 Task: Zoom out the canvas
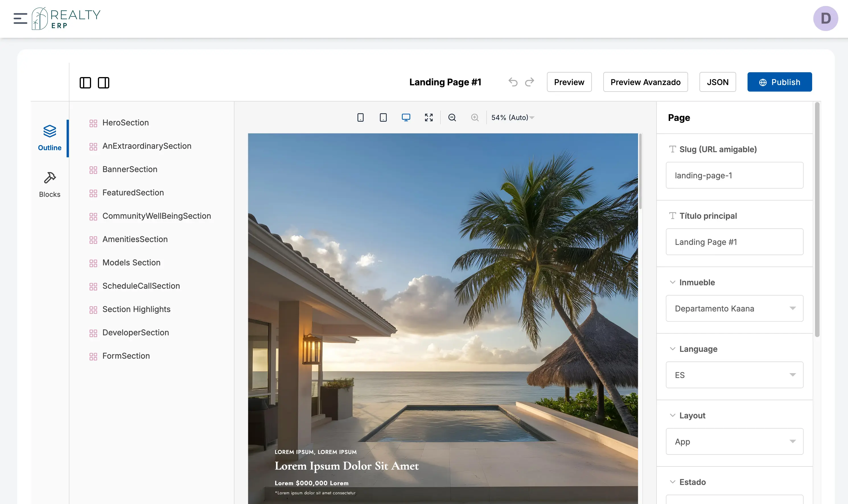[x=452, y=117]
